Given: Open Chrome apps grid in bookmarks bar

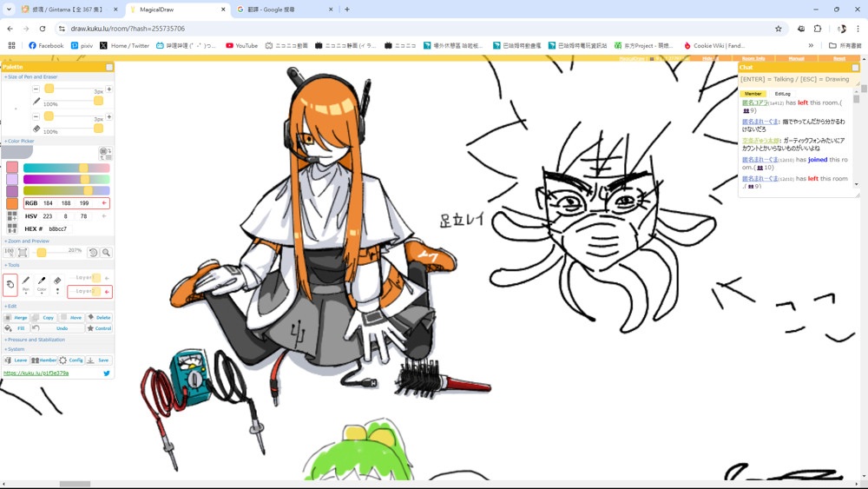Looking at the screenshot, I should tap(11, 45).
